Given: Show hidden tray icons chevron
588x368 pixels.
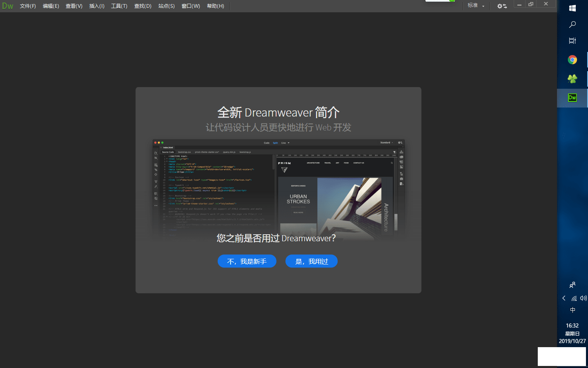Looking at the screenshot, I should pyautogui.click(x=564, y=298).
